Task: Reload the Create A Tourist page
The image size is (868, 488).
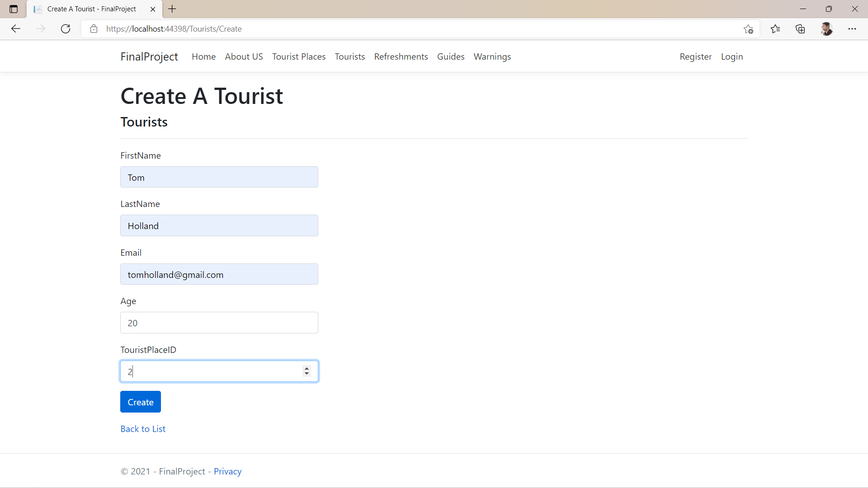Action: point(66,28)
